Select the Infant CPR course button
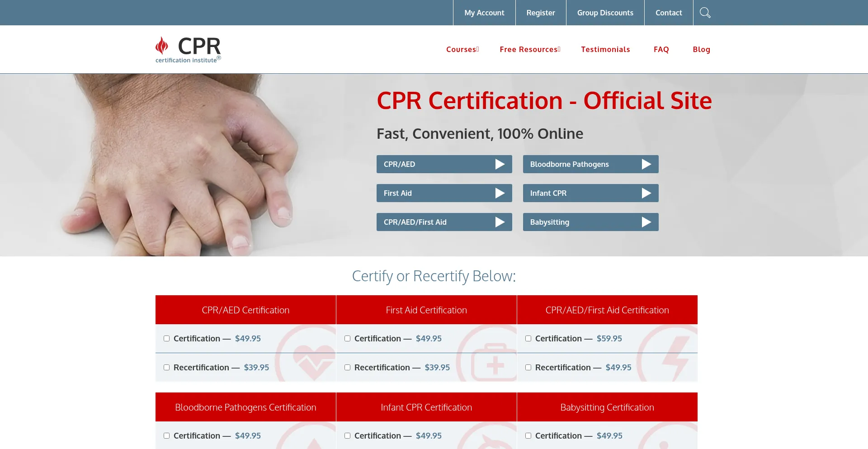This screenshot has height=449, width=868. (x=591, y=193)
